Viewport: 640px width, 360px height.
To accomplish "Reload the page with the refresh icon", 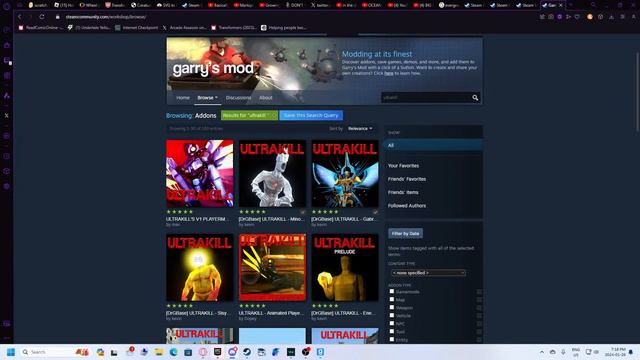I will (x=42, y=17).
